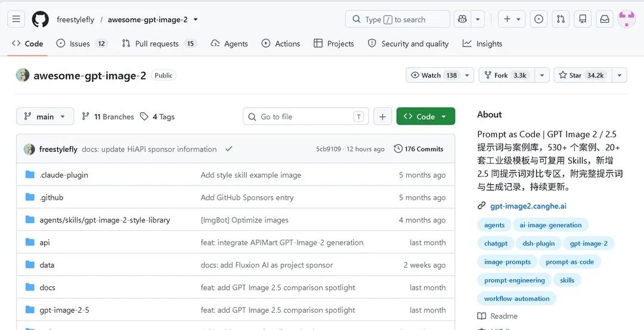Click the folder icon beside docs
The width and height of the screenshot is (644, 330).
30,287
